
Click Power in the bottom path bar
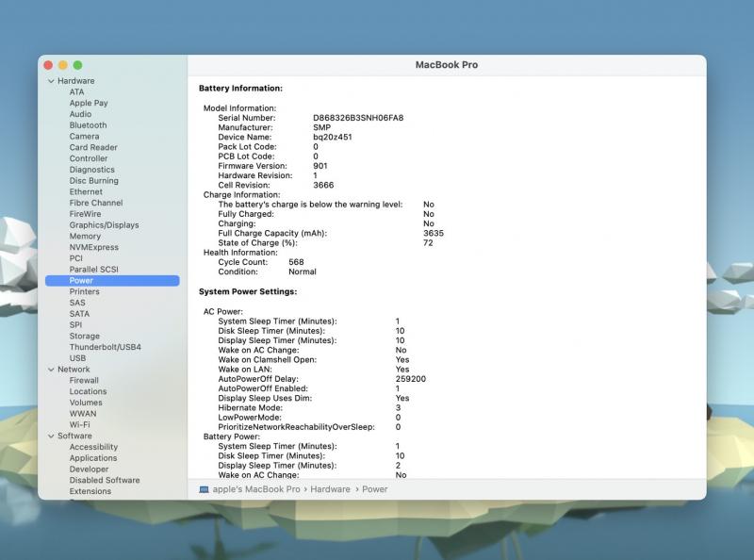[375, 489]
